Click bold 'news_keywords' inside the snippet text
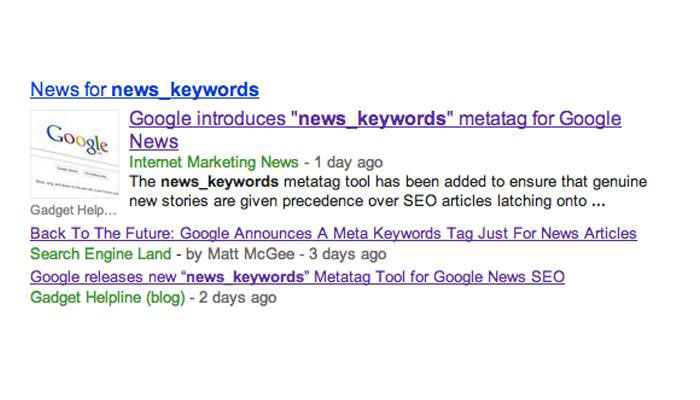The width and height of the screenshot is (700, 400). point(220,182)
